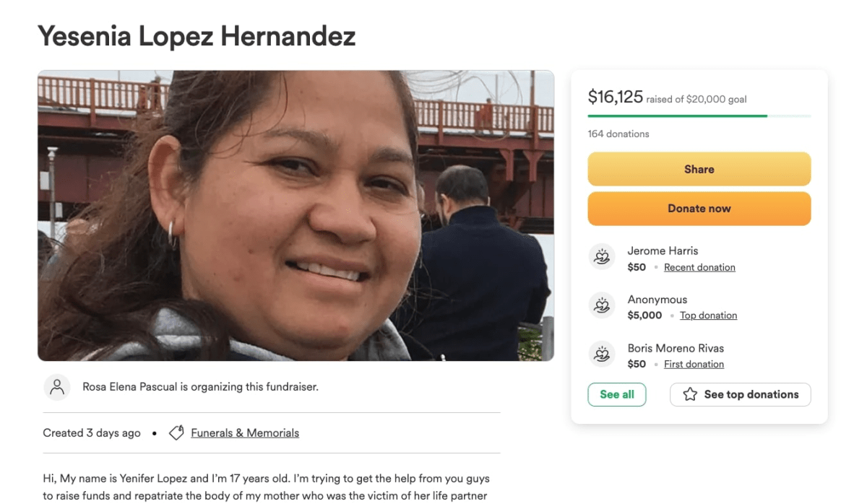Open the Recent donation link
The image size is (867, 504).
pos(699,267)
